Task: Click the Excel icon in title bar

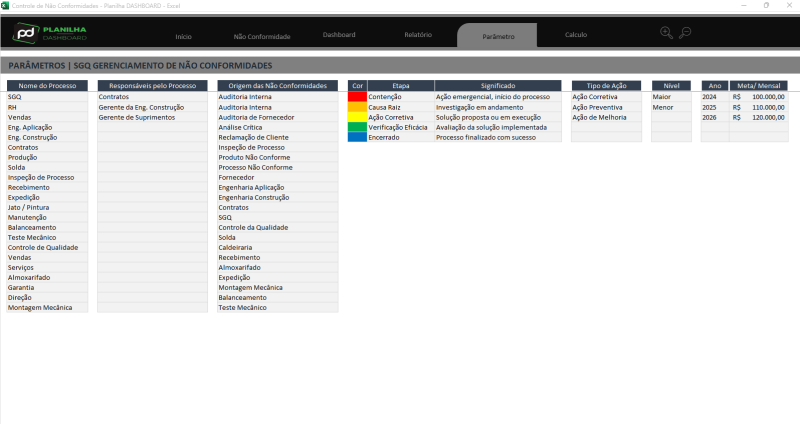Action: pos(5,5)
